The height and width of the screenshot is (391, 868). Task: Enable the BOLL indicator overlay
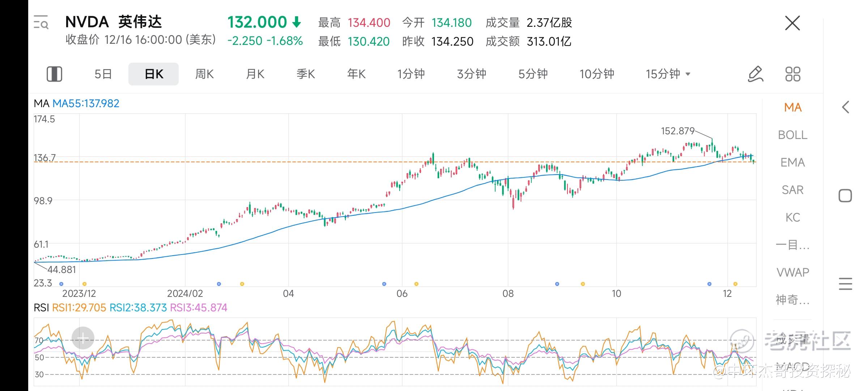click(x=792, y=135)
